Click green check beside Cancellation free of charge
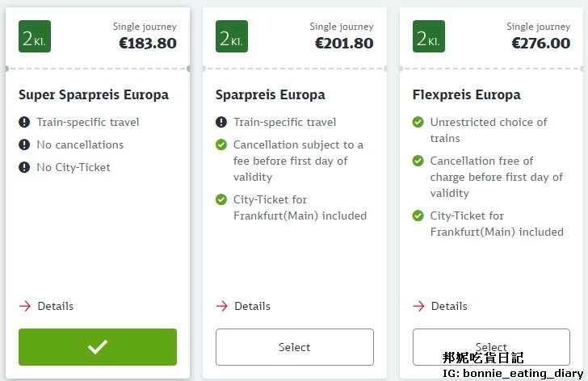 tap(418, 161)
